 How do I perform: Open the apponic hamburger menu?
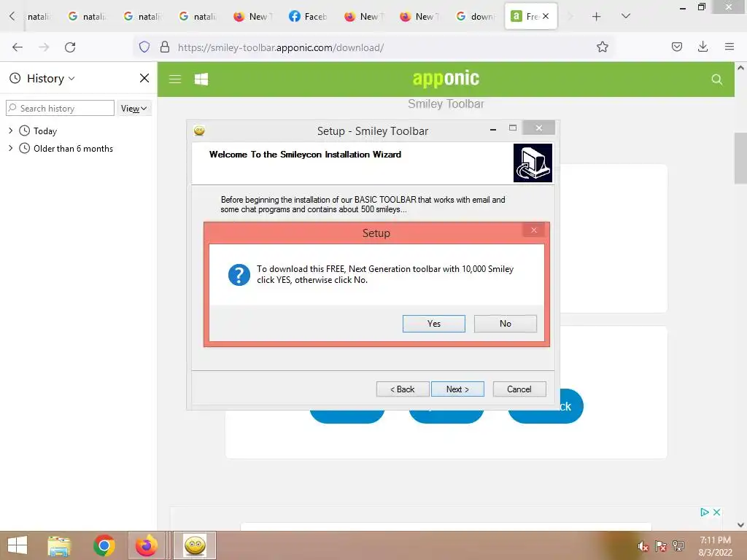(x=175, y=79)
